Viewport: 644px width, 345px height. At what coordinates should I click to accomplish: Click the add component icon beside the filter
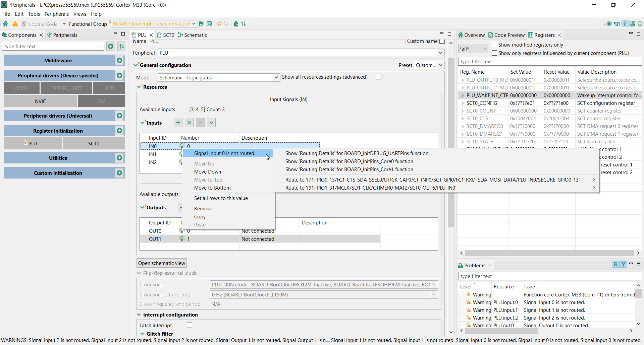click(x=111, y=46)
